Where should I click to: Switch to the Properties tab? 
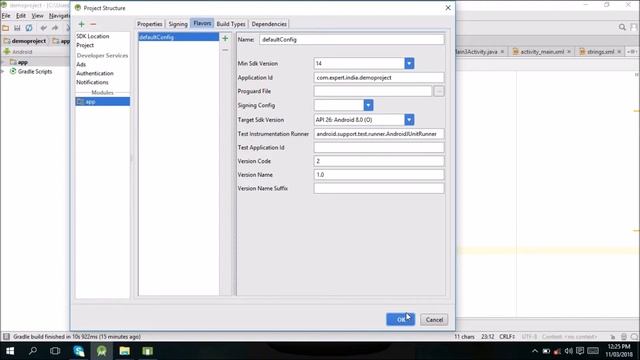click(x=150, y=24)
